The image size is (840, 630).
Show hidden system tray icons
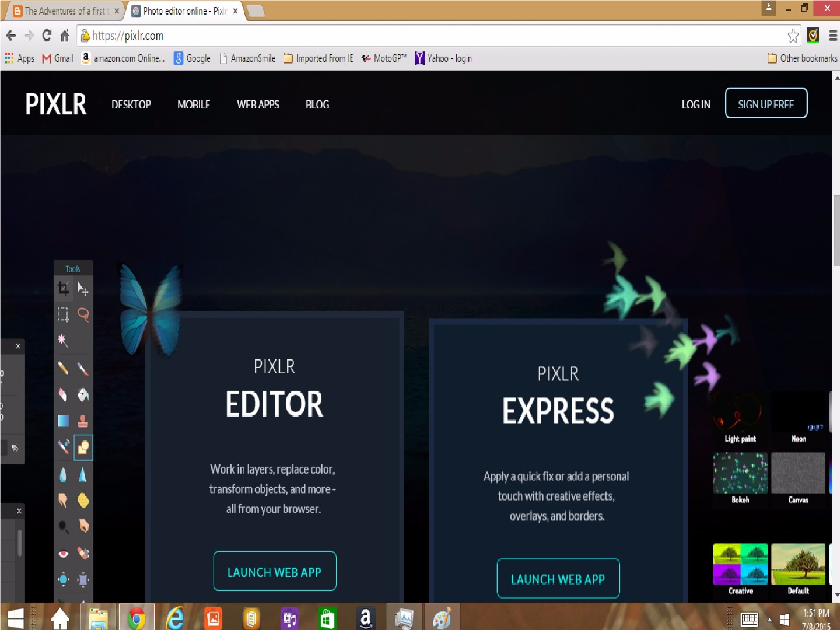[769, 619]
